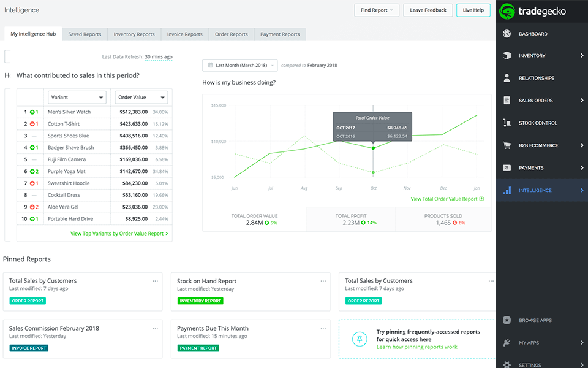This screenshot has width=588, height=368.
Task: Open Relationships from the sidebar
Action: tap(507, 78)
